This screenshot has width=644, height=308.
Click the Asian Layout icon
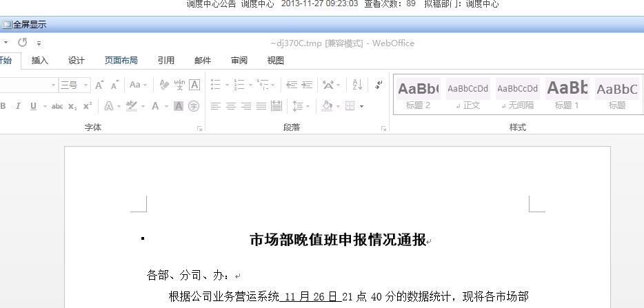[328, 85]
